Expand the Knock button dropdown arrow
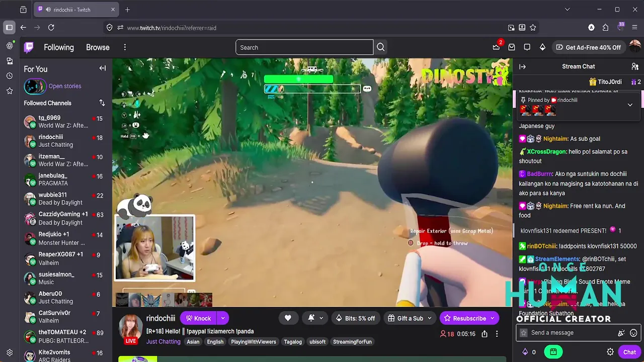Image resolution: width=644 pixels, height=362 pixels. click(x=222, y=318)
